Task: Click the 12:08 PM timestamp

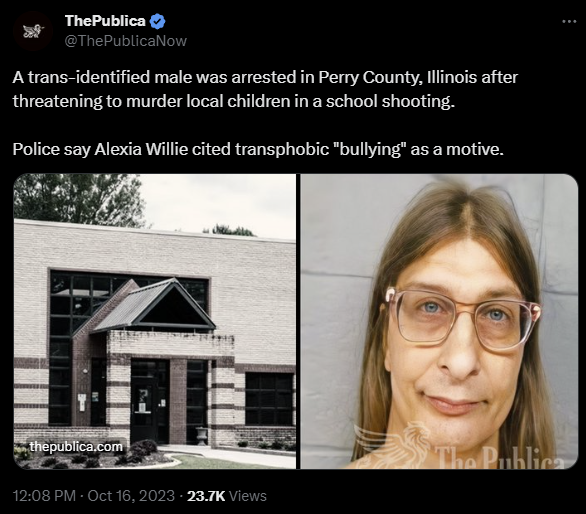Action: coord(44,496)
